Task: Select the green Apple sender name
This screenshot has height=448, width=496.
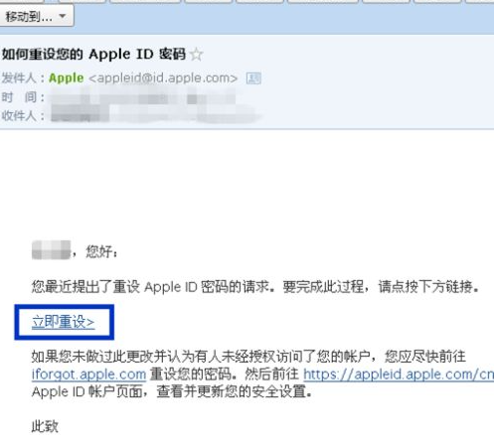Action: [67, 78]
